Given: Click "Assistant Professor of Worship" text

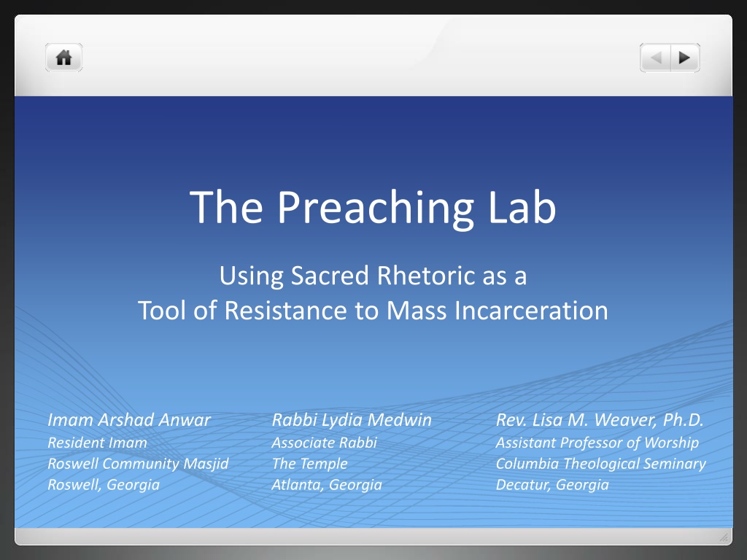Looking at the screenshot, I should tap(597, 443).
